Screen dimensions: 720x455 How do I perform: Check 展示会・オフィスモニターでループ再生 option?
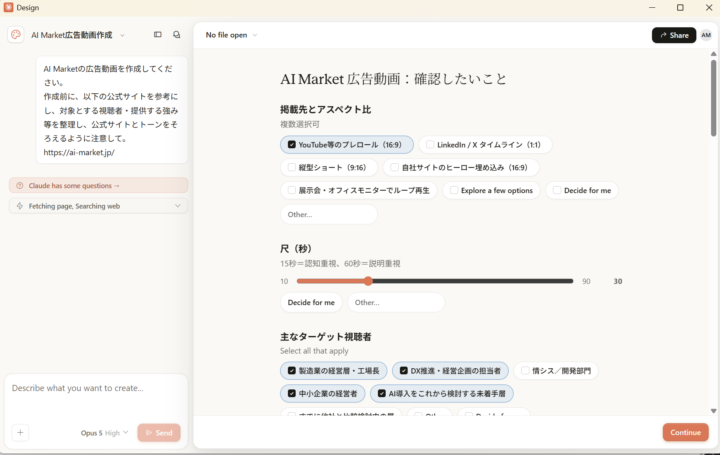point(359,190)
